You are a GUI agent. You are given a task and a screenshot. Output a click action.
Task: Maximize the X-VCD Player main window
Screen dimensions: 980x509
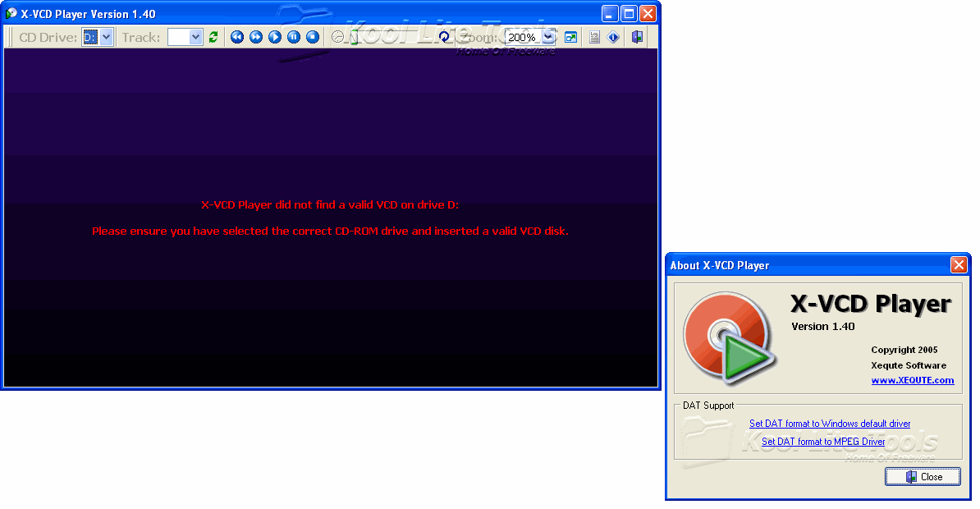coord(629,13)
